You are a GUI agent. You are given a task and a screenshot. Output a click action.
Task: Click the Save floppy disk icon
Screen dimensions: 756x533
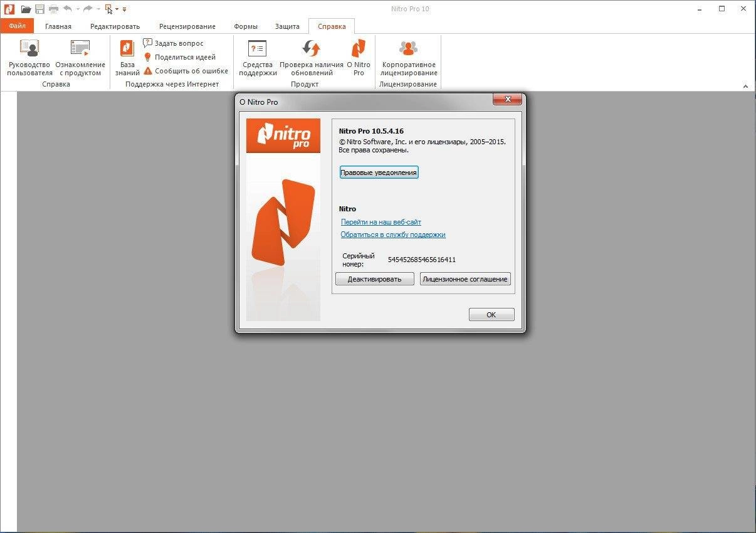pyautogui.click(x=39, y=9)
